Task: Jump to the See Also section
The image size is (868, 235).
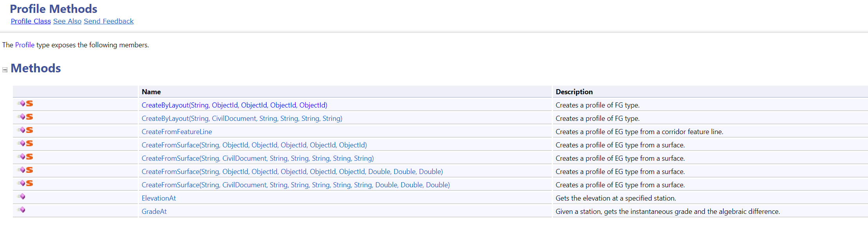Action: 67,21
